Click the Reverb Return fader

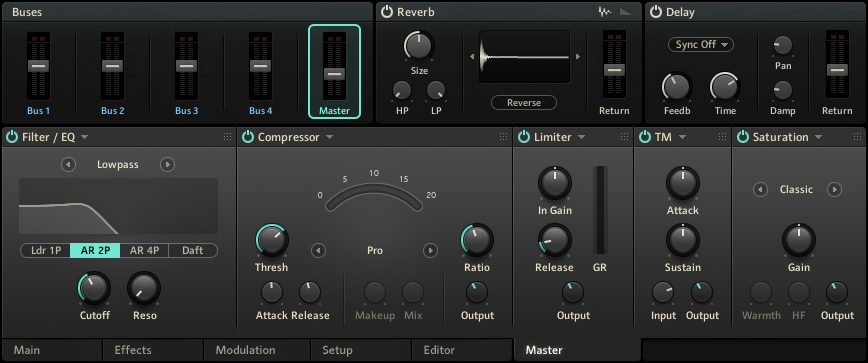614,70
